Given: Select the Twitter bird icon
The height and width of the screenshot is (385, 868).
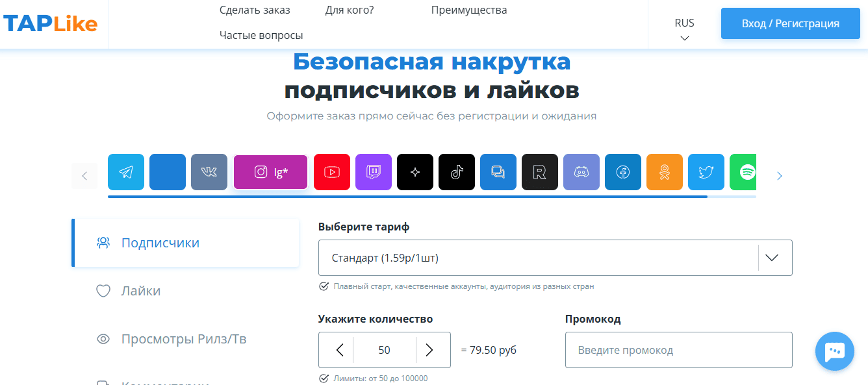Looking at the screenshot, I should click(x=706, y=172).
